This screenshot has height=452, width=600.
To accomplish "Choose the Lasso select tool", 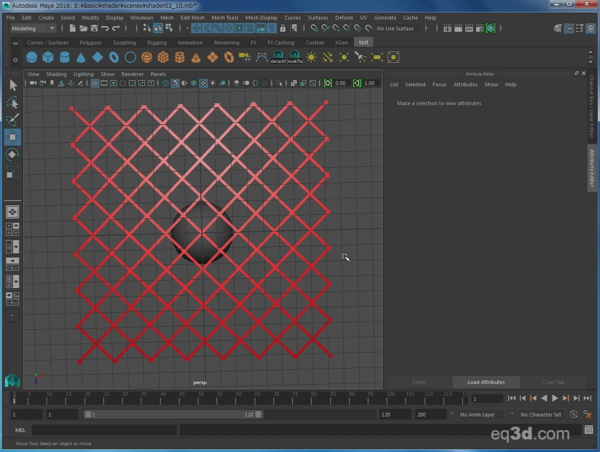I will coord(12,103).
